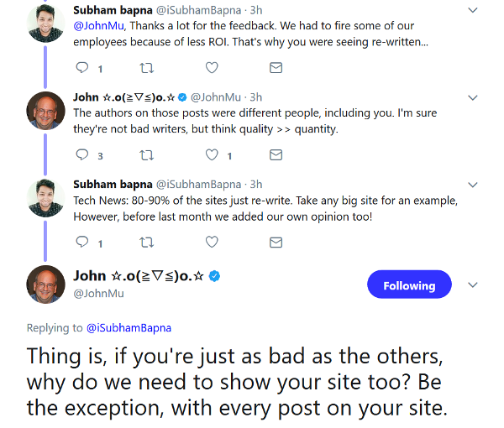
Task: Send Subham's first tweet via direct message
Action: pos(276,68)
